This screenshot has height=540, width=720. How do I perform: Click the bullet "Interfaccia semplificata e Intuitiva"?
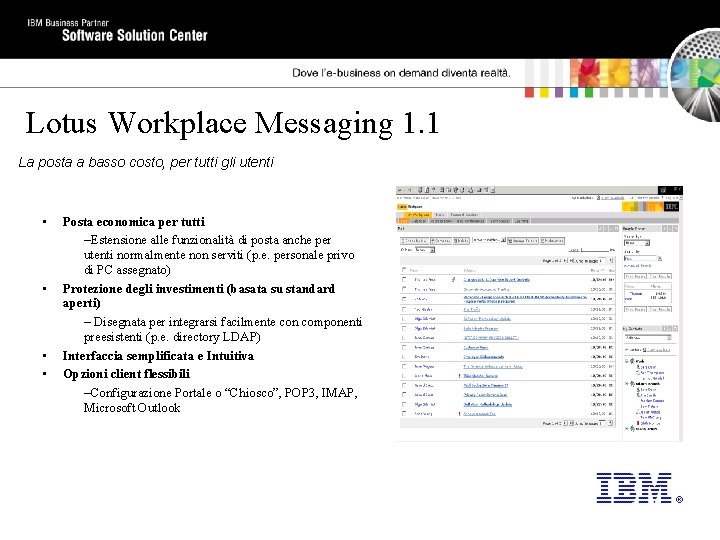tap(158, 356)
